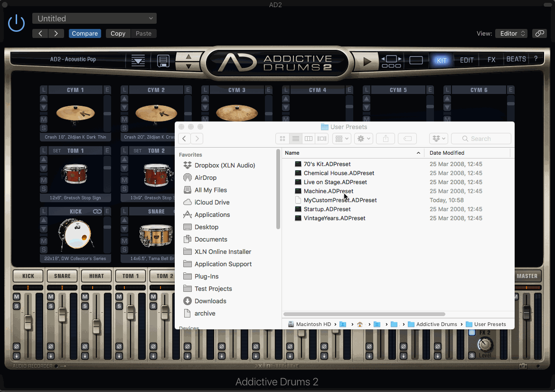
Task: Switch to the BEATS tab
Action: [516, 59]
